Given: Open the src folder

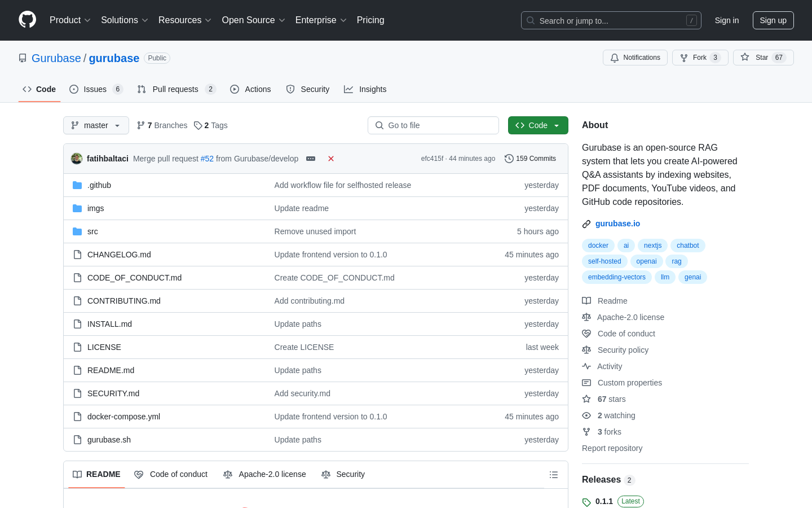Looking at the screenshot, I should click(x=92, y=231).
